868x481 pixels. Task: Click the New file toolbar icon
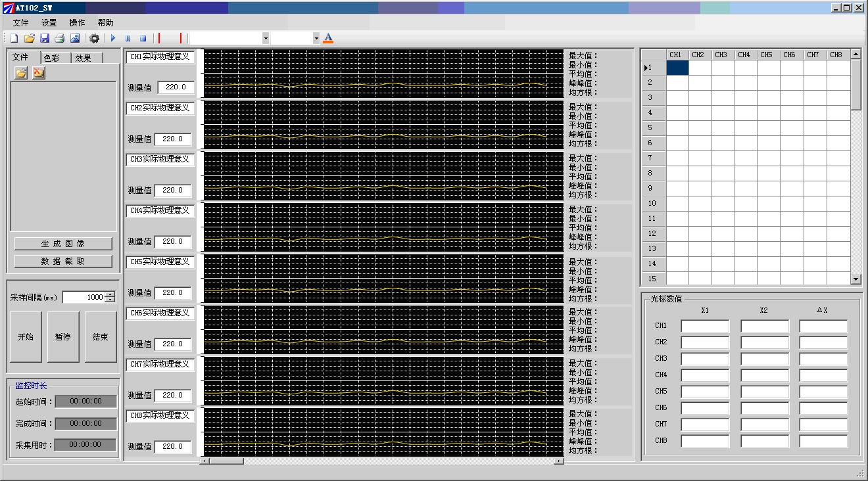14,39
